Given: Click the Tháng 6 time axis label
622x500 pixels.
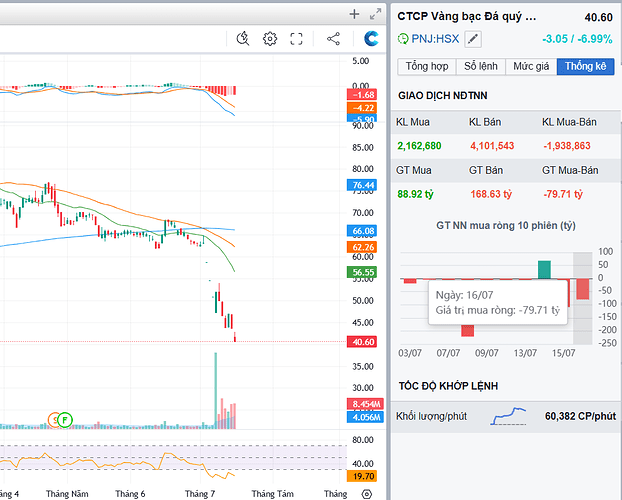Looking at the screenshot, I should (130, 494).
